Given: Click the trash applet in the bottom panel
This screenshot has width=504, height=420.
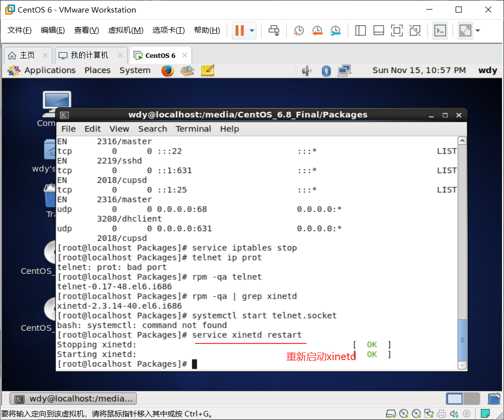Looking at the screenshot, I should tap(494, 398).
